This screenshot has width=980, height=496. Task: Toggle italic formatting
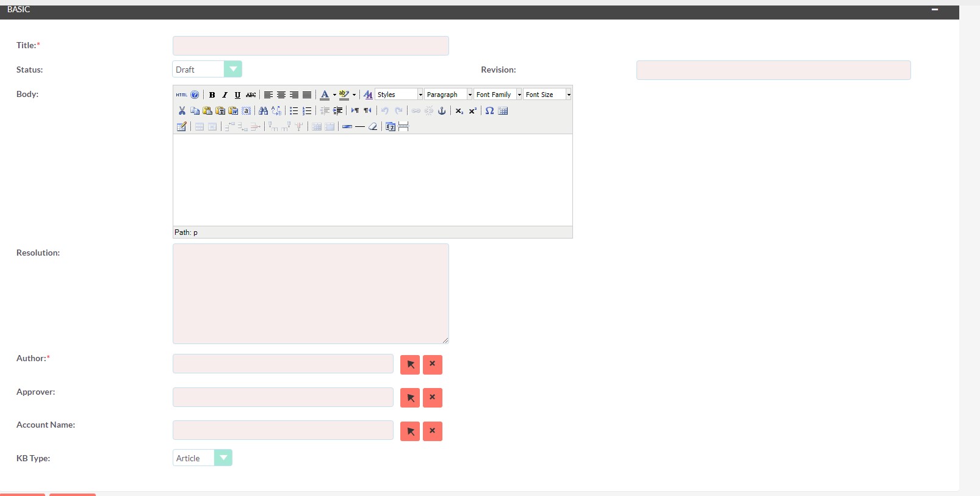point(225,95)
